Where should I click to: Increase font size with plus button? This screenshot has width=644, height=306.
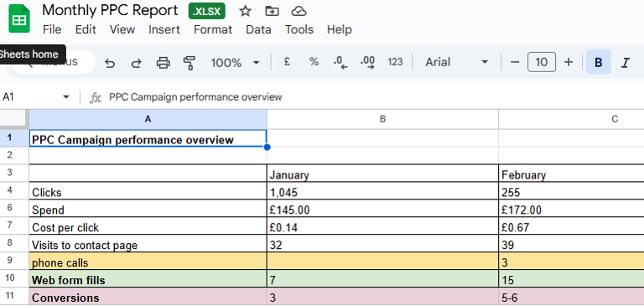(x=569, y=62)
